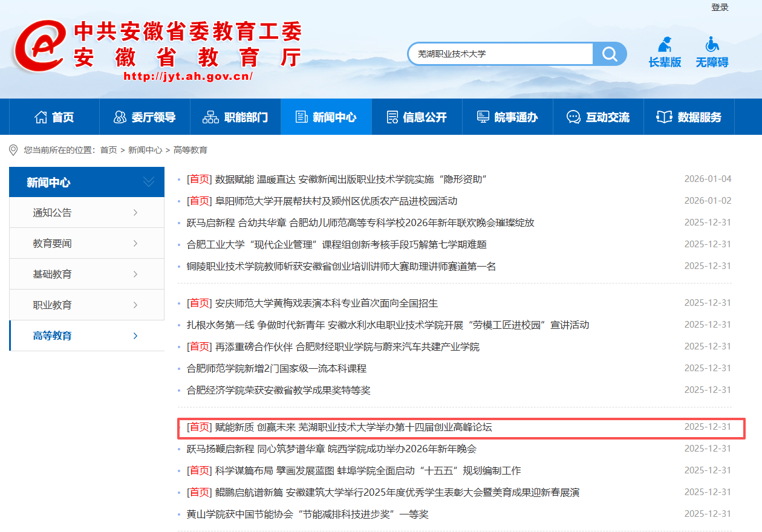Open the 无障碍 accessibility icon
Image resolution: width=762 pixels, height=532 pixels.
[x=712, y=45]
